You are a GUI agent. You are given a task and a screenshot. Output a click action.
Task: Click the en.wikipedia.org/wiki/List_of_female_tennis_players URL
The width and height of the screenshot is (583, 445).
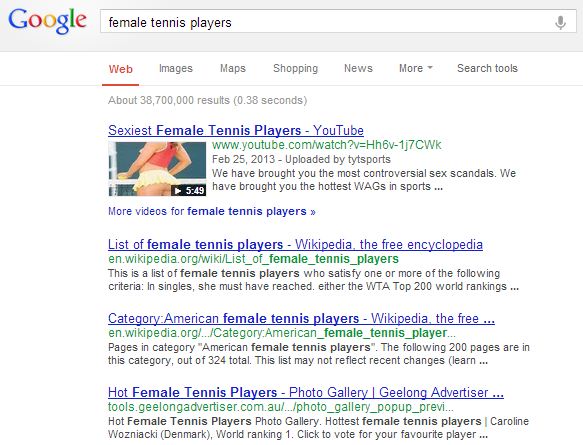pos(253,259)
